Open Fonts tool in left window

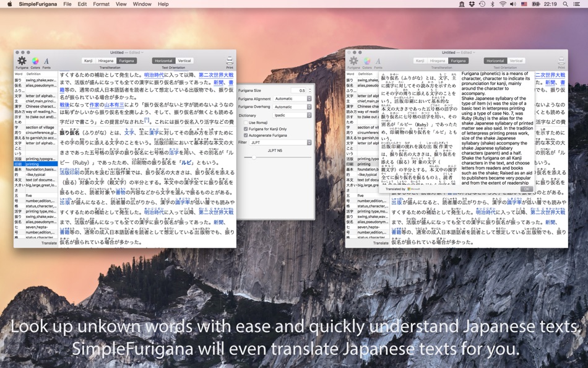point(46,61)
